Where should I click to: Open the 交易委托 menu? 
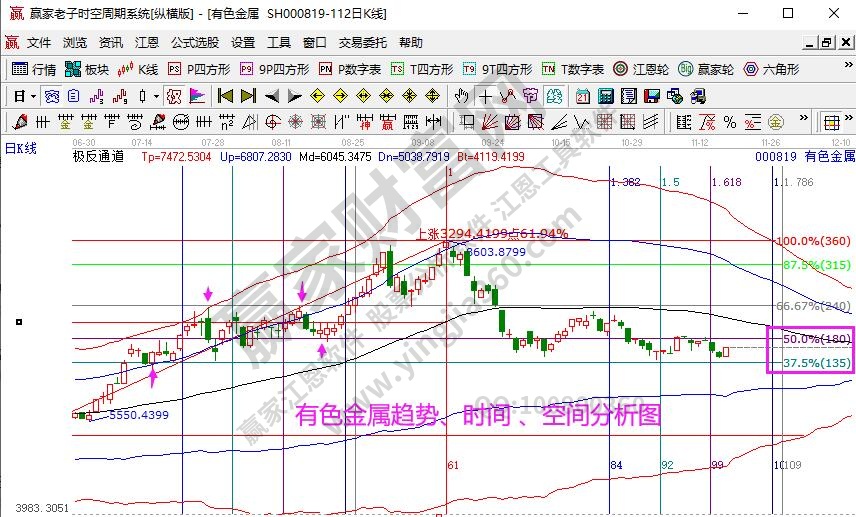click(360, 43)
